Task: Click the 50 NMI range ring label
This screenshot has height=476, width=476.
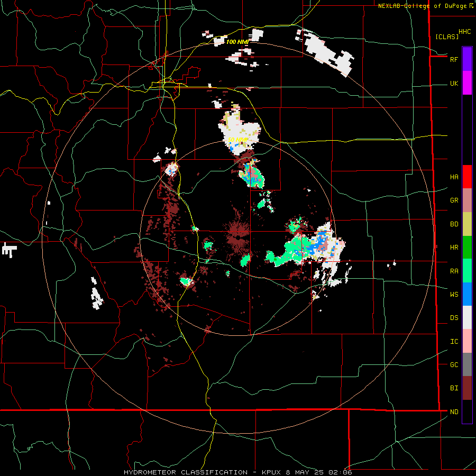Action: tap(237, 140)
